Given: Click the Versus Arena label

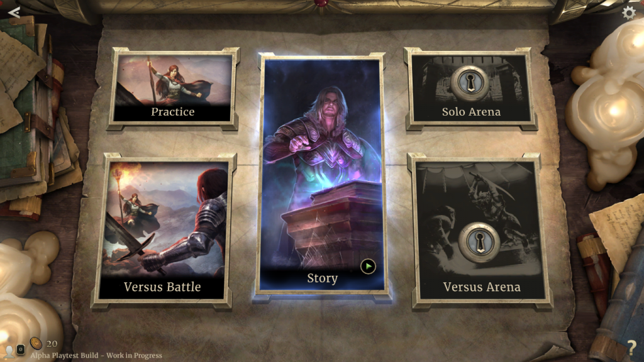Looking at the screenshot, I should point(482,287).
